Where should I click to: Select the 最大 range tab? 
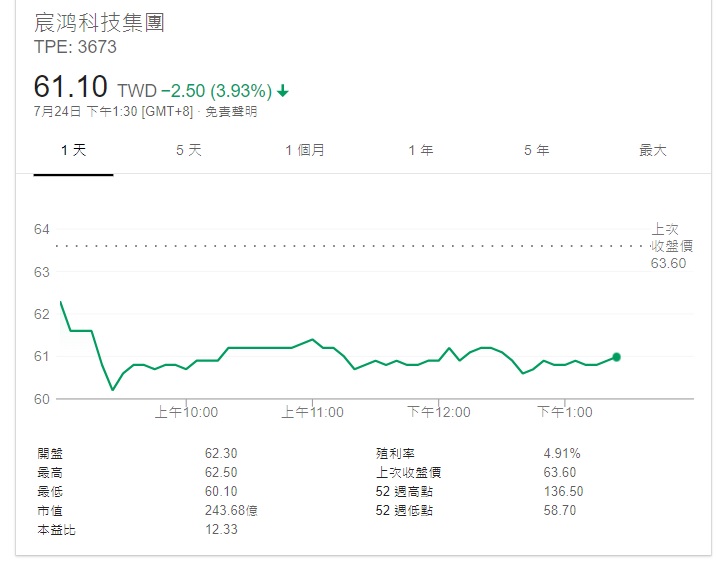(653, 150)
